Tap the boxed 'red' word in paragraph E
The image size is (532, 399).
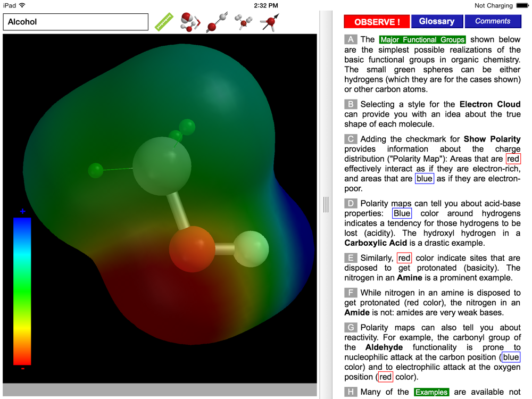click(x=404, y=258)
